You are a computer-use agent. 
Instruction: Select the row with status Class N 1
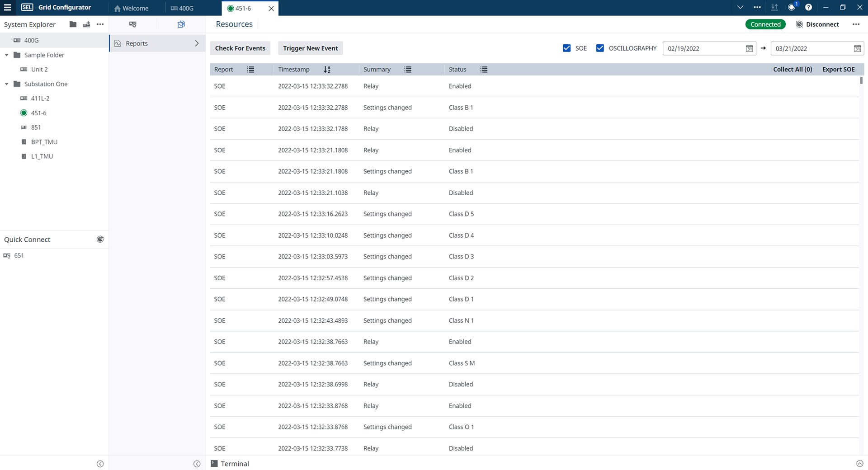coord(534,321)
